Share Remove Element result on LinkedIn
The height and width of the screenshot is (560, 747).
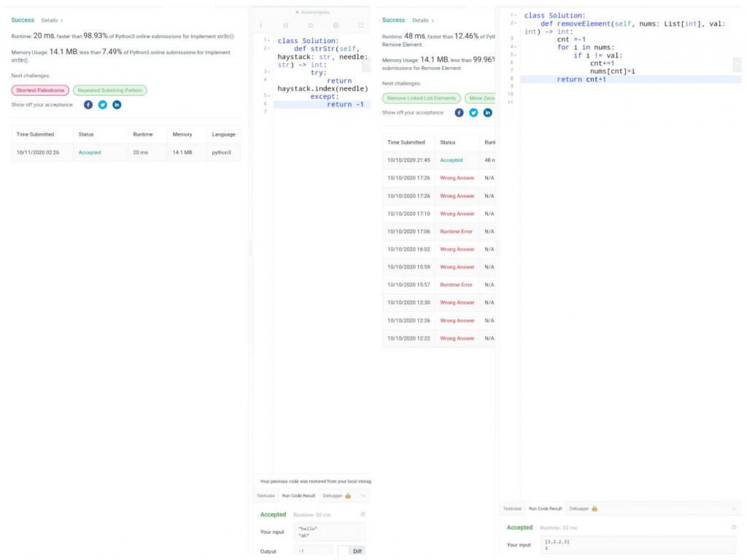pyautogui.click(x=487, y=113)
